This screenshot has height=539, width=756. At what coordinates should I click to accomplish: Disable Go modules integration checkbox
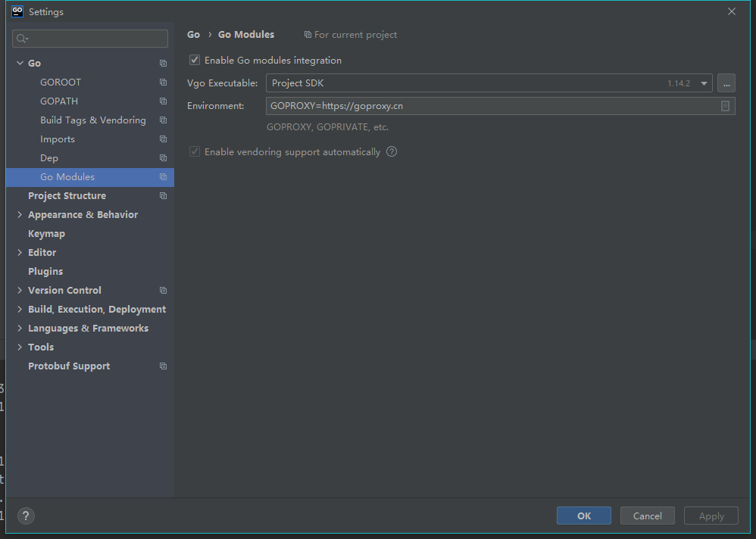pyautogui.click(x=195, y=60)
